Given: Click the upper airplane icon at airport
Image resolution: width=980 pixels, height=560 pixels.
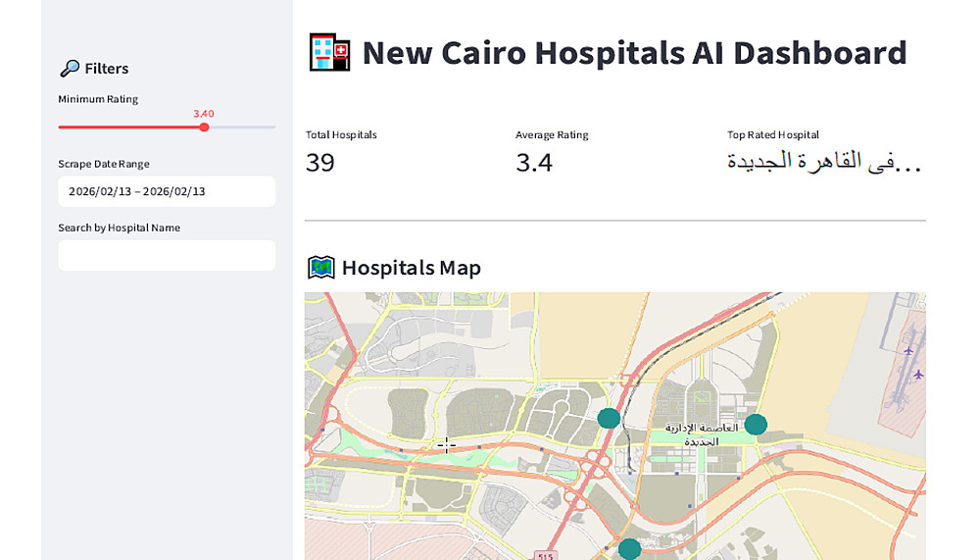Looking at the screenshot, I should (908, 350).
